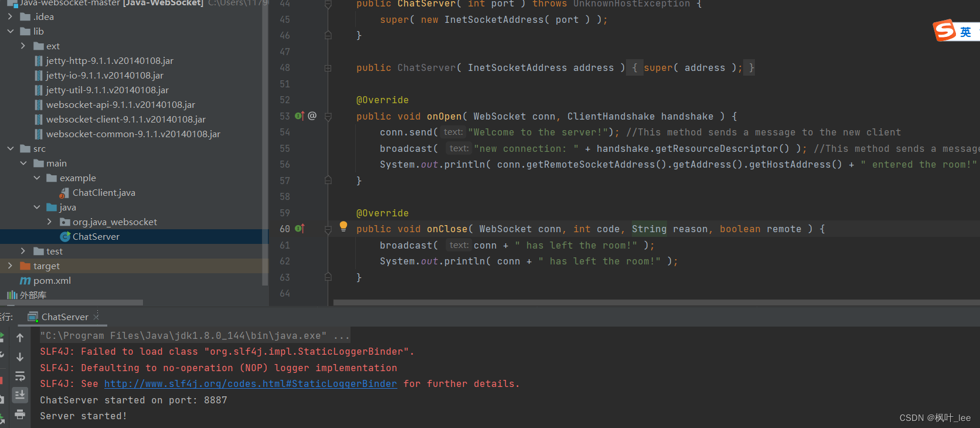Click the org.java_websocket package icon
Screen dimensions: 980x428
[x=65, y=222]
